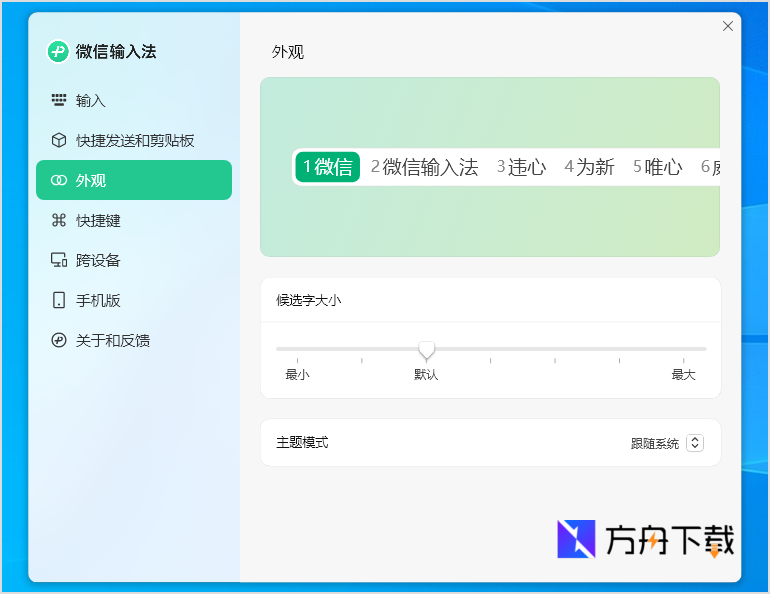770x594 pixels.
Task: Click the WeChat Input logo icon
Action: click(58, 52)
